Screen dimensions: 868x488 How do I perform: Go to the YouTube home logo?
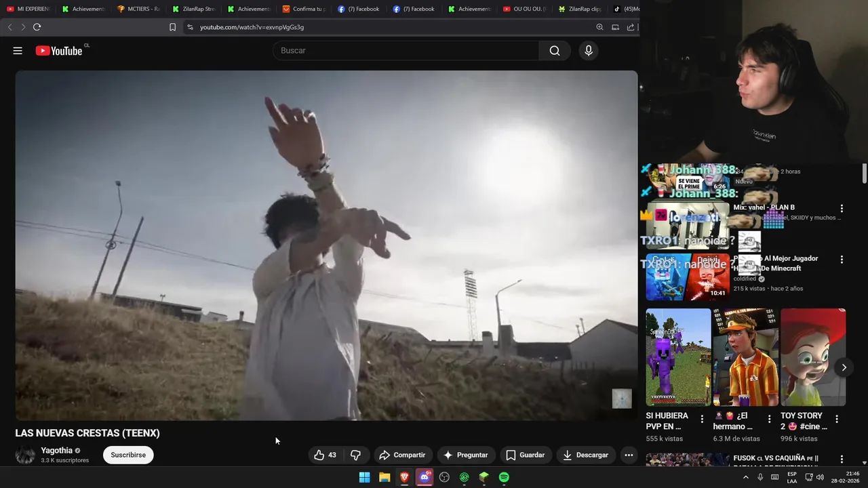[59, 51]
